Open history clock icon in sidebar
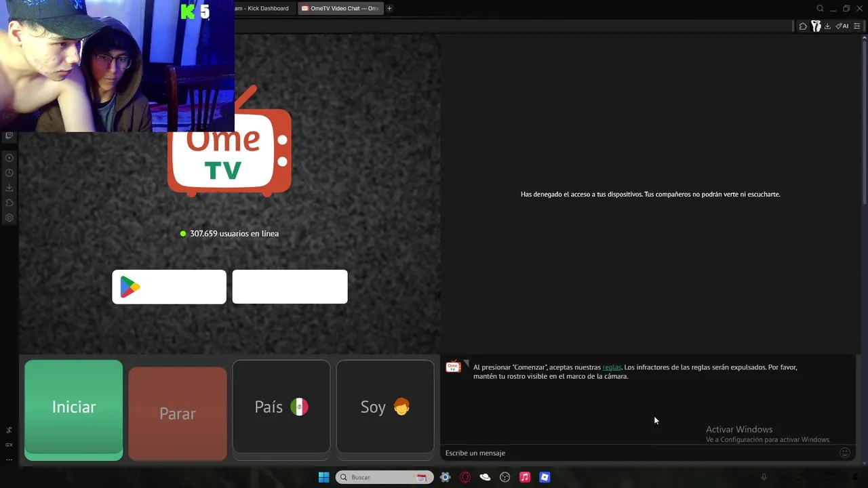Screen dimensions: 868x488 tap(9, 173)
